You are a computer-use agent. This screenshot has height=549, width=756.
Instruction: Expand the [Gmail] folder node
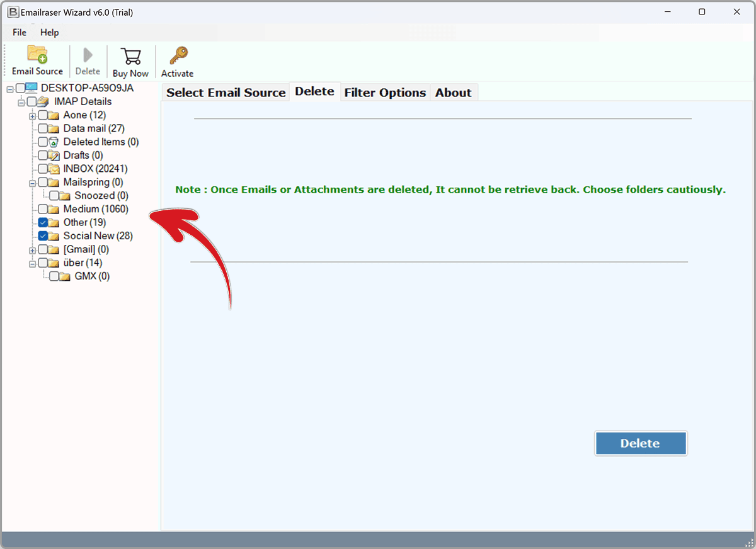[33, 250]
